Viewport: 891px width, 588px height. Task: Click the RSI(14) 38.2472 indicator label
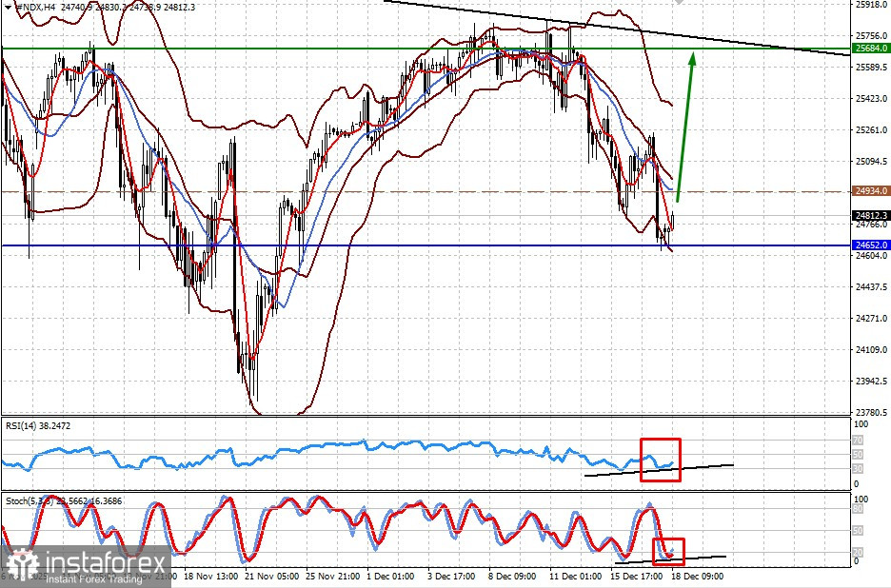click(x=38, y=425)
